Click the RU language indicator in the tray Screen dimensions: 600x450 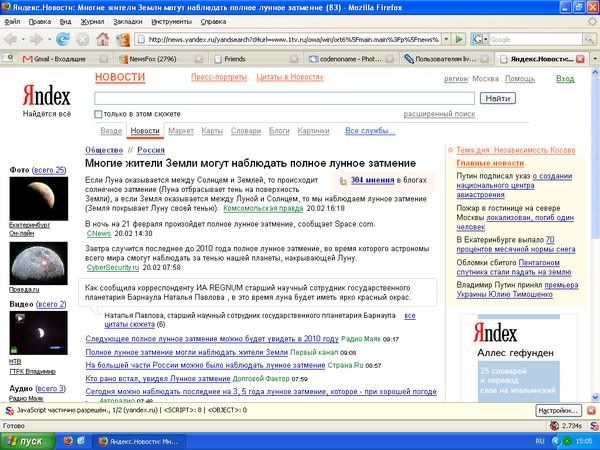click(x=540, y=441)
